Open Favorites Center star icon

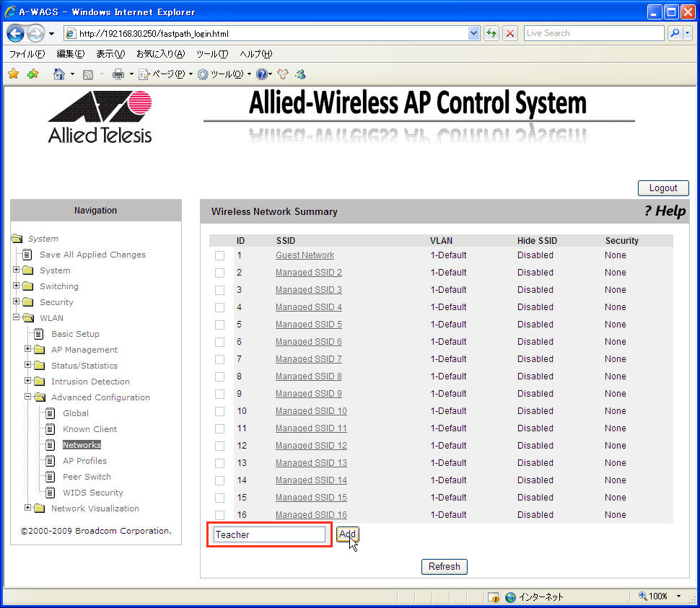click(14, 74)
